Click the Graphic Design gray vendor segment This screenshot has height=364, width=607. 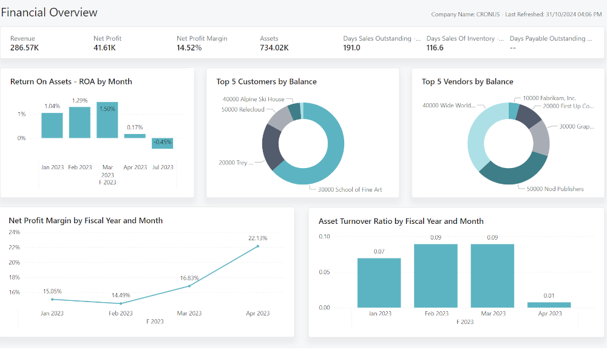pyautogui.click(x=541, y=138)
